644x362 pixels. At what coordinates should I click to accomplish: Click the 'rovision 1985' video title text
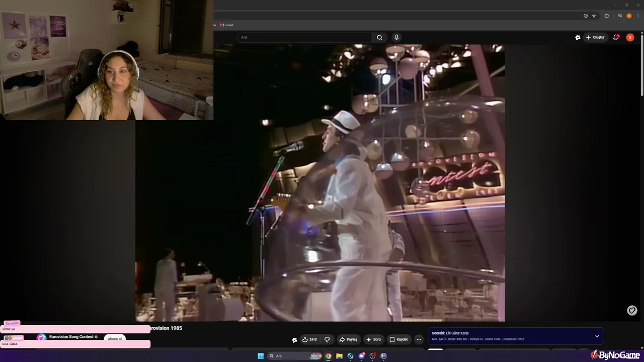(166, 328)
